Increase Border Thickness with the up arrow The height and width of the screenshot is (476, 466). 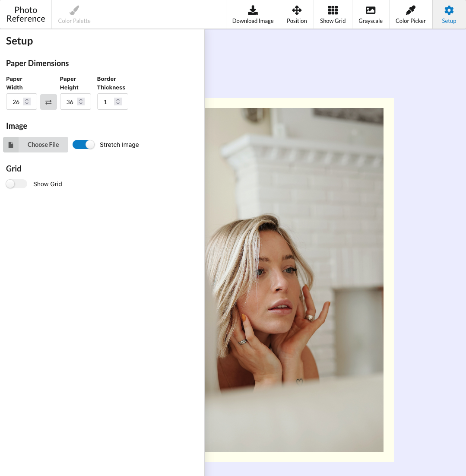click(x=118, y=100)
